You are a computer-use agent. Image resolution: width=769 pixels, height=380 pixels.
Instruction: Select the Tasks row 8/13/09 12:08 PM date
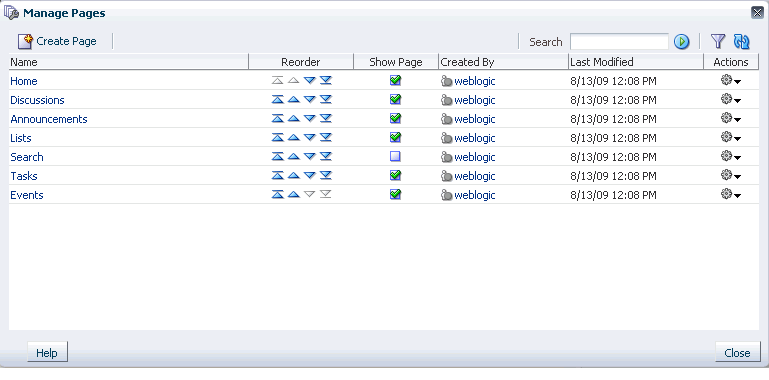point(613,176)
